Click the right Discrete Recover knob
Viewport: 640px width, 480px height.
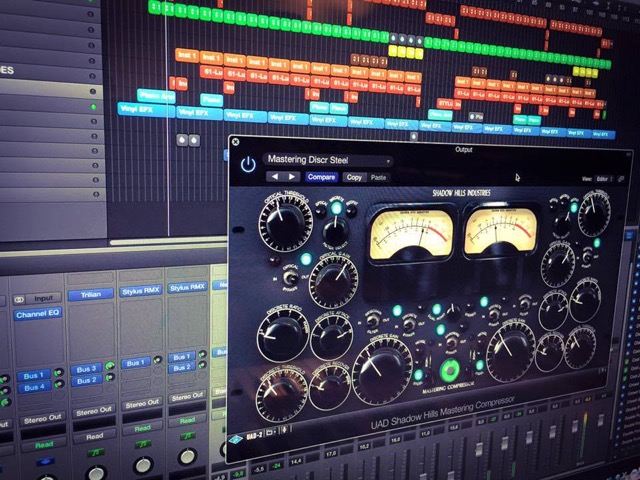point(549,352)
